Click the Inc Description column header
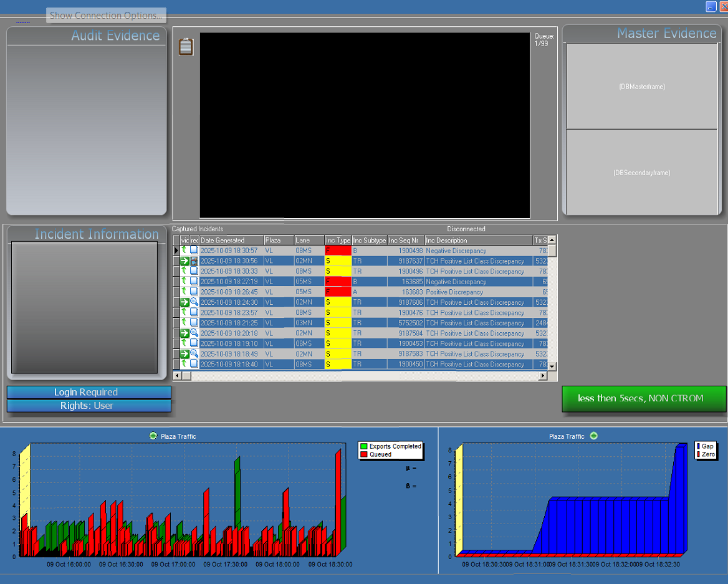728x584 pixels. (x=478, y=241)
